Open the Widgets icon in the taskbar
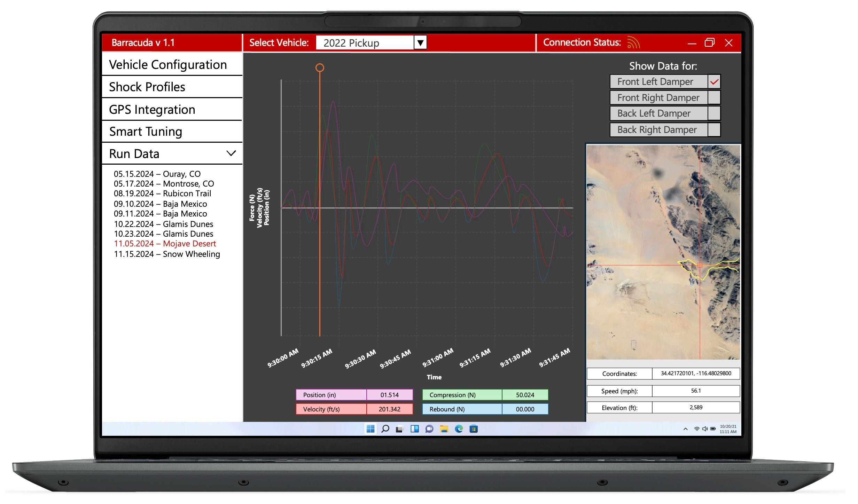Image resolution: width=858 pixels, height=504 pixels. [414, 429]
